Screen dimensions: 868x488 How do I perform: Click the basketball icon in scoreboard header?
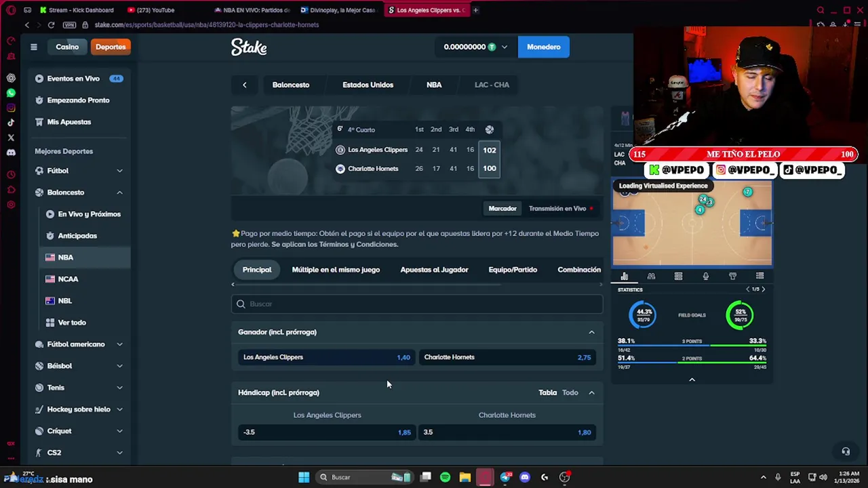click(x=490, y=129)
